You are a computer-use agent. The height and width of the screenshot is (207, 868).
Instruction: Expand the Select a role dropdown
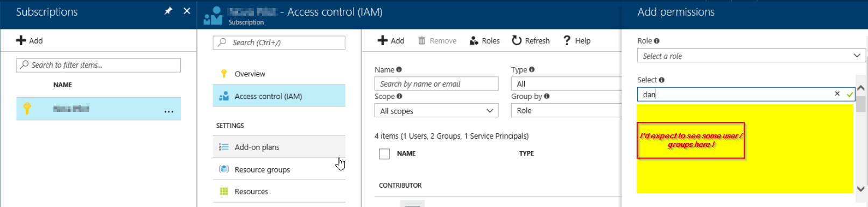[751, 56]
